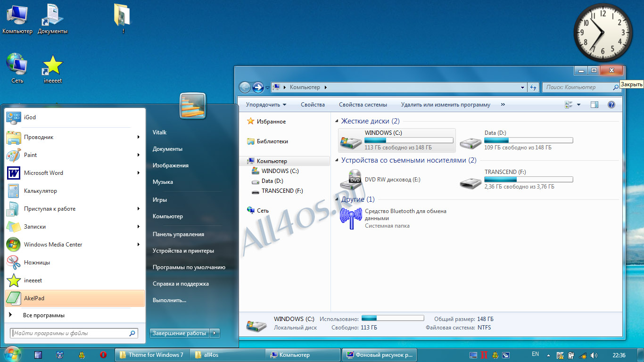Click Explorer's Поиск: Компьютер search field
Image resolution: width=644 pixels, height=362 pixels.
pyautogui.click(x=581, y=87)
